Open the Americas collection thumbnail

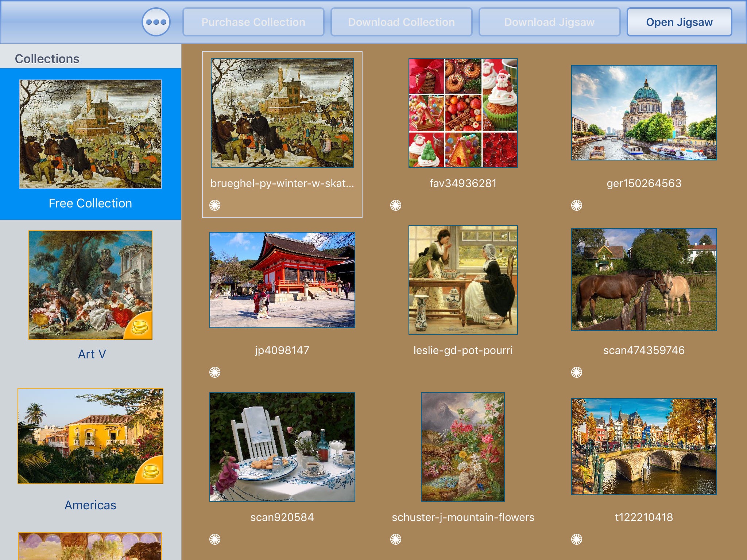click(x=90, y=436)
